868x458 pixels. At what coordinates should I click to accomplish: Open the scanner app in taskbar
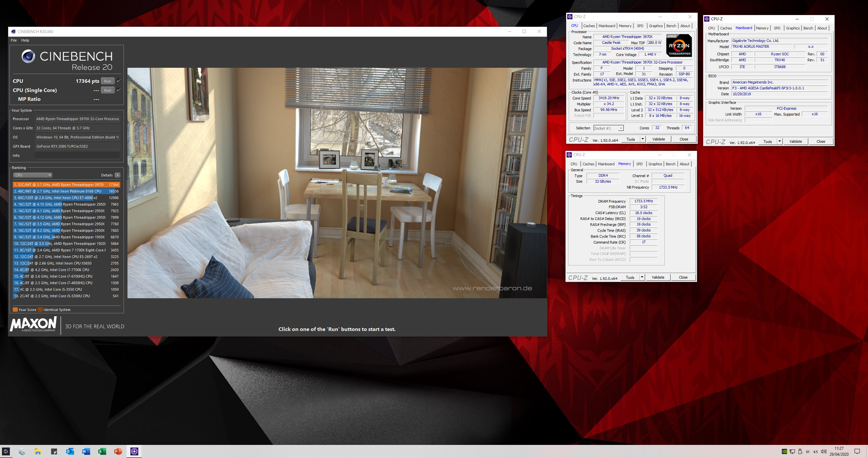tap(22, 451)
